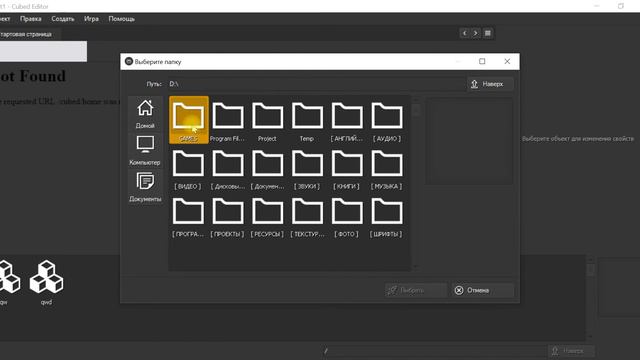Click the Выбрать button
The width and height of the screenshot is (640, 360).
coord(416,290)
